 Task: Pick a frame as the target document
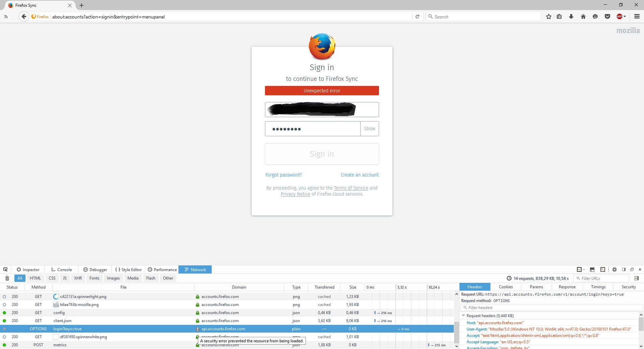click(581, 269)
